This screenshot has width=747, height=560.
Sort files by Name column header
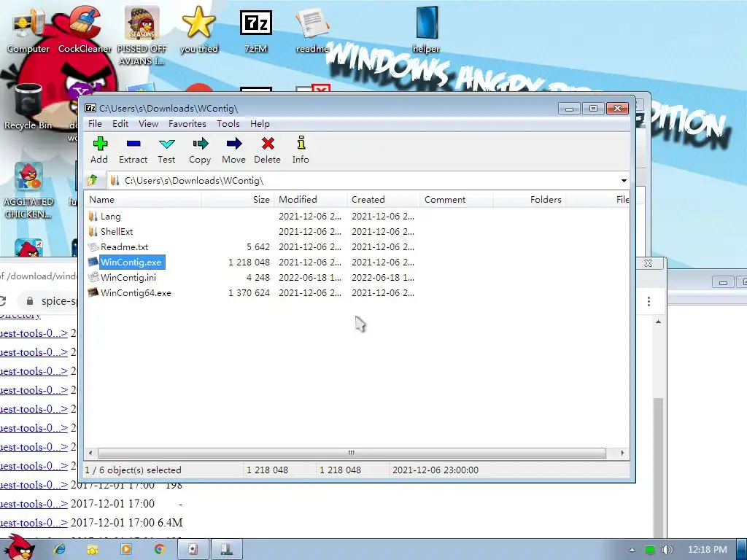tap(143, 200)
